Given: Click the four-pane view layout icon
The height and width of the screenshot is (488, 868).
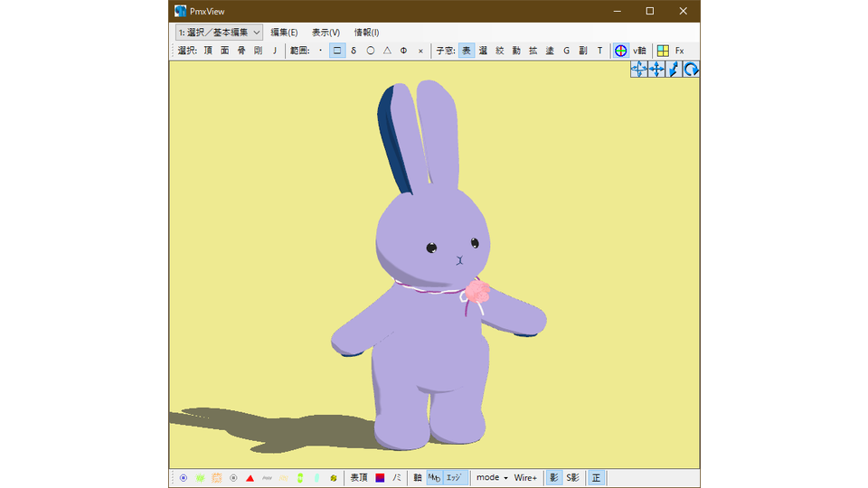Looking at the screenshot, I should click(x=663, y=51).
